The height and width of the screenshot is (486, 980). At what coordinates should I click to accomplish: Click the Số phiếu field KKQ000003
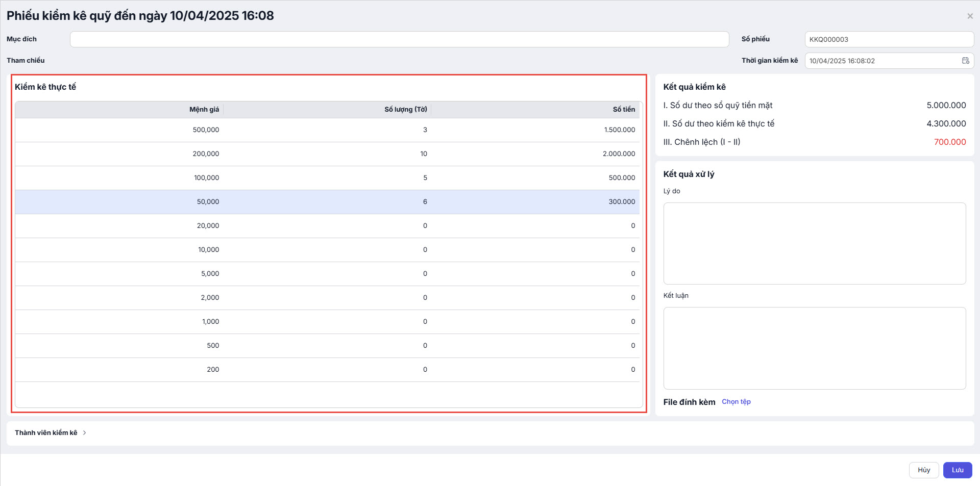(x=888, y=39)
